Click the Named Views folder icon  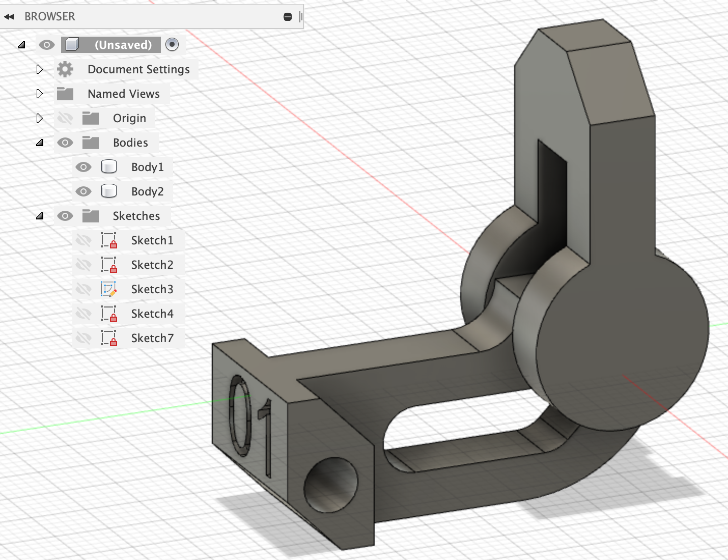point(65,94)
